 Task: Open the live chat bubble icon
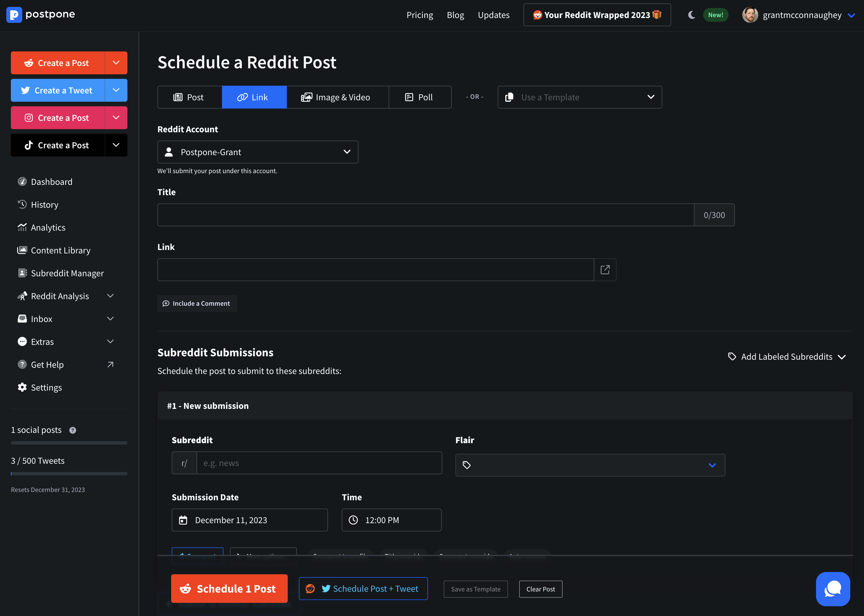pos(833,589)
